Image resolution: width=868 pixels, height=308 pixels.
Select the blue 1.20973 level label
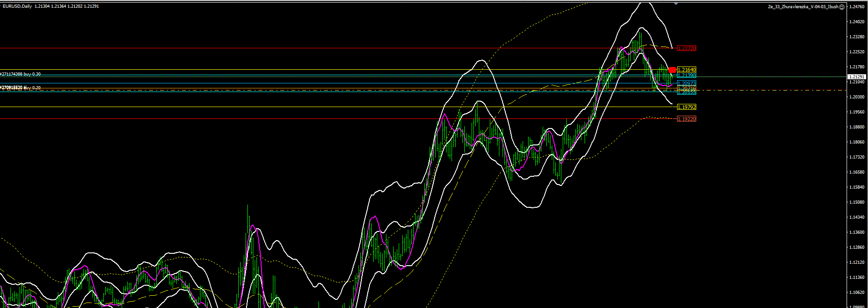(x=687, y=83)
